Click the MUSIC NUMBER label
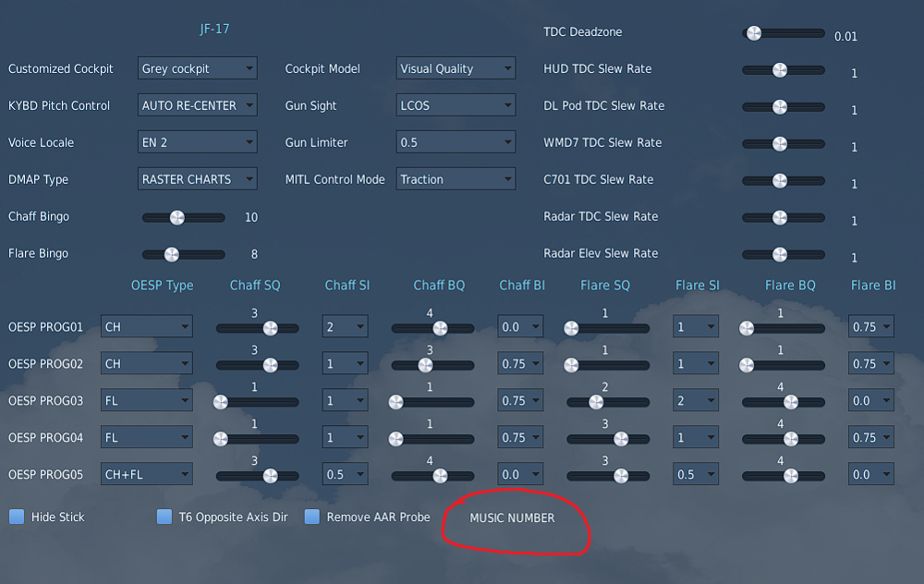The height and width of the screenshot is (584, 924). pyautogui.click(x=512, y=518)
